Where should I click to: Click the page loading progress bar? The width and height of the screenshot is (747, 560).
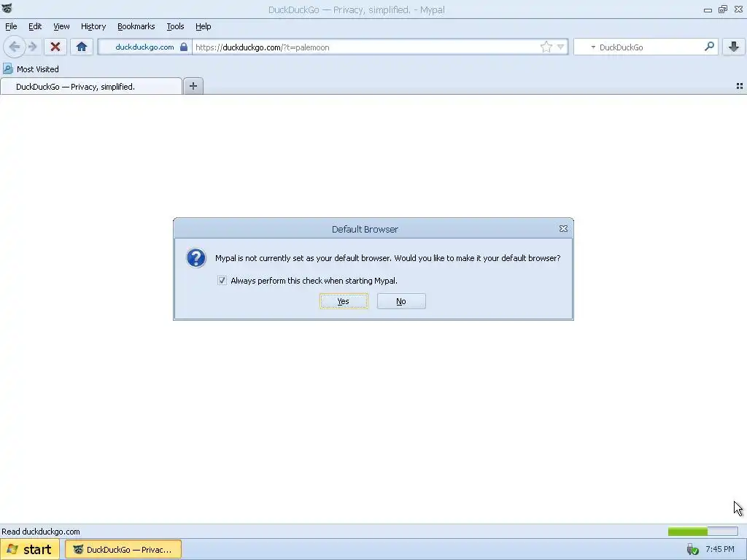pos(703,531)
